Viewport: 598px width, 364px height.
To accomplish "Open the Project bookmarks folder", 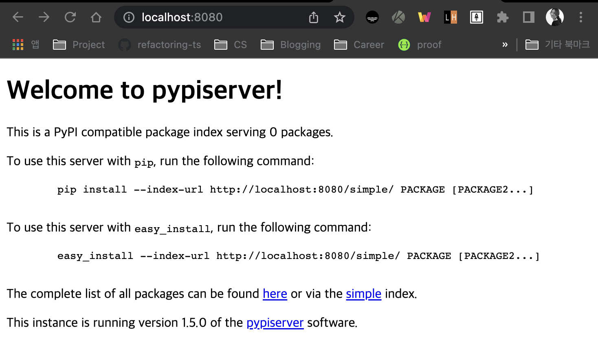I will 79,45.
